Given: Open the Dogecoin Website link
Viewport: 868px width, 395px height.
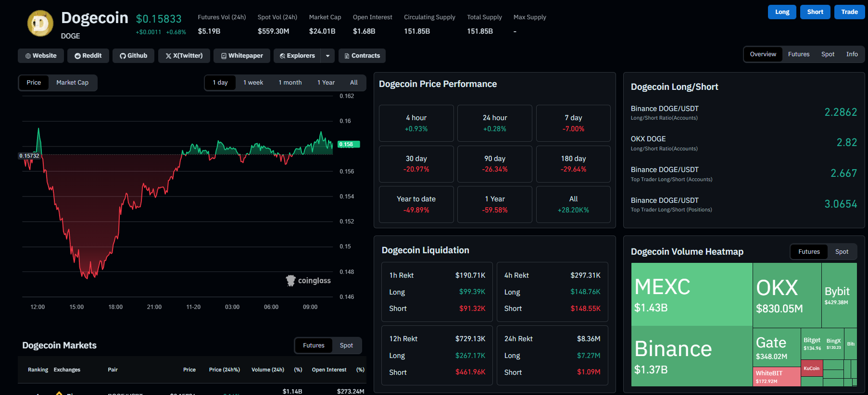Looking at the screenshot, I should [41, 56].
